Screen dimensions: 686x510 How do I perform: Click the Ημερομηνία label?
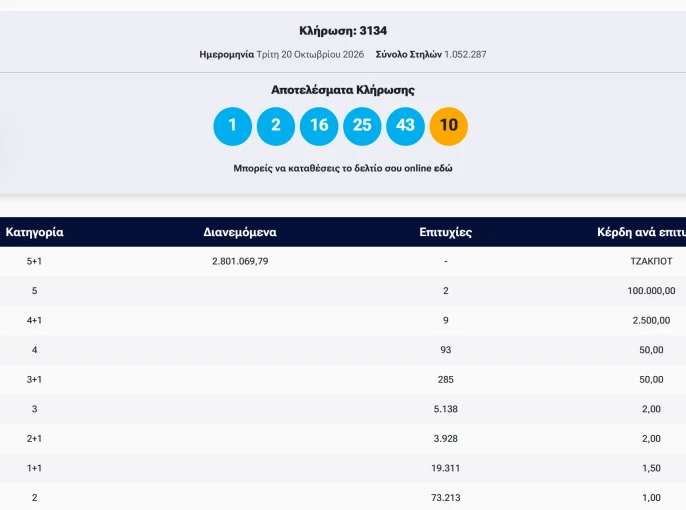(x=227, y=54)
